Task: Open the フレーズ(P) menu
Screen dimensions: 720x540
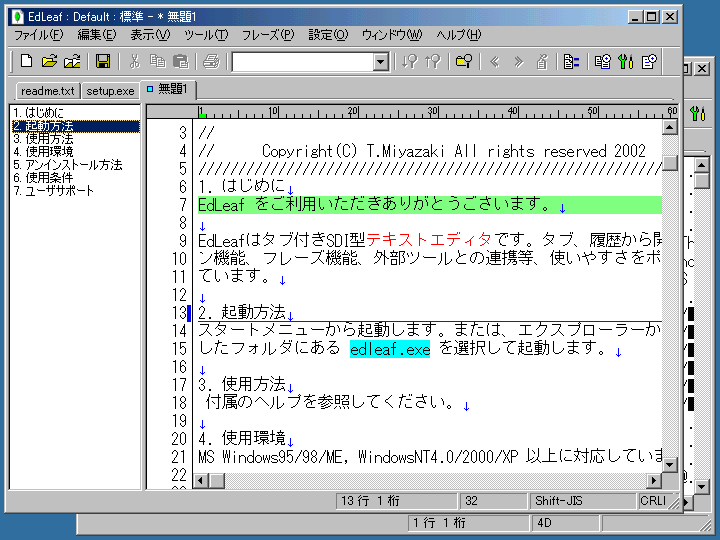Action: click(268, 35)
